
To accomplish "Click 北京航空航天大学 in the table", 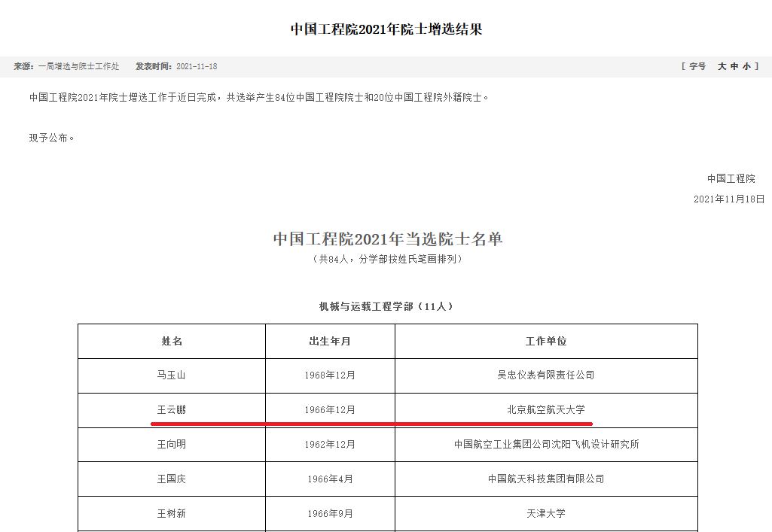I will 546,410.
